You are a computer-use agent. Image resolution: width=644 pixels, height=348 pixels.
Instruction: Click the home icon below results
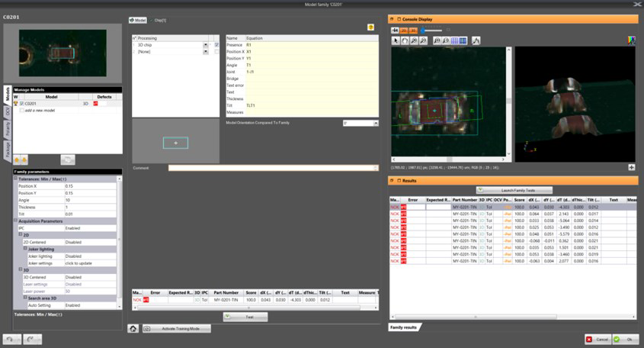(133, 328)
